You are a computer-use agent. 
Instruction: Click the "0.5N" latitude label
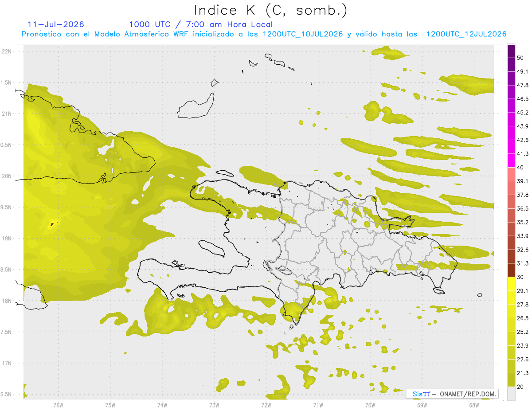7,145
